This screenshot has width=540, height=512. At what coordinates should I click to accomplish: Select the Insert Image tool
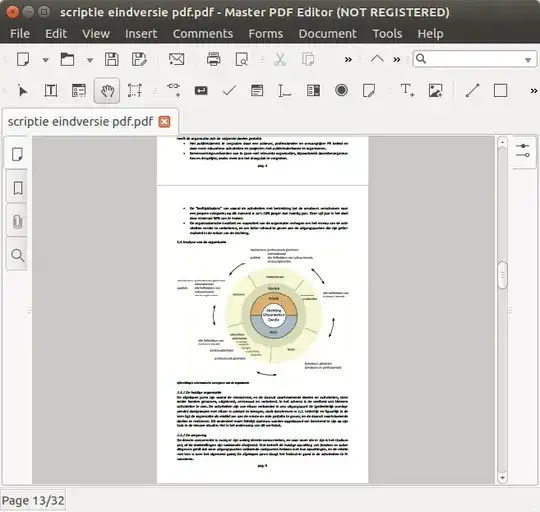(436, 91)
